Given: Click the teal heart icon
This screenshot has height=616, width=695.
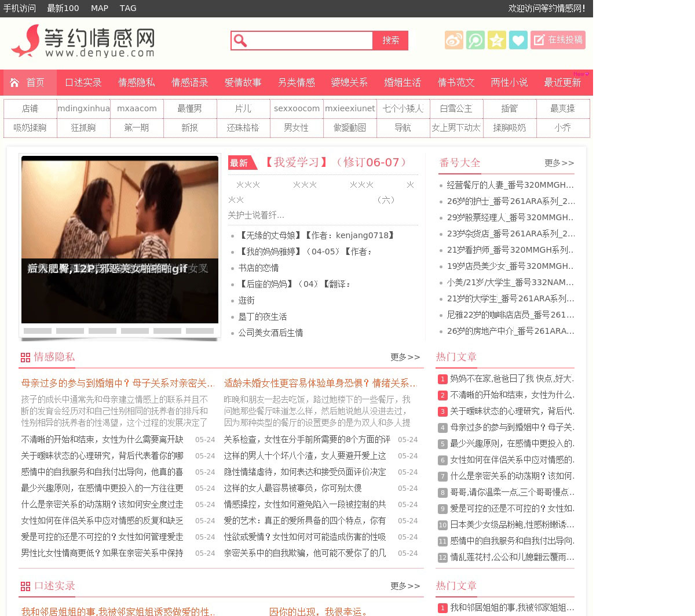Looking at the screenshot, I should (518, 40).
